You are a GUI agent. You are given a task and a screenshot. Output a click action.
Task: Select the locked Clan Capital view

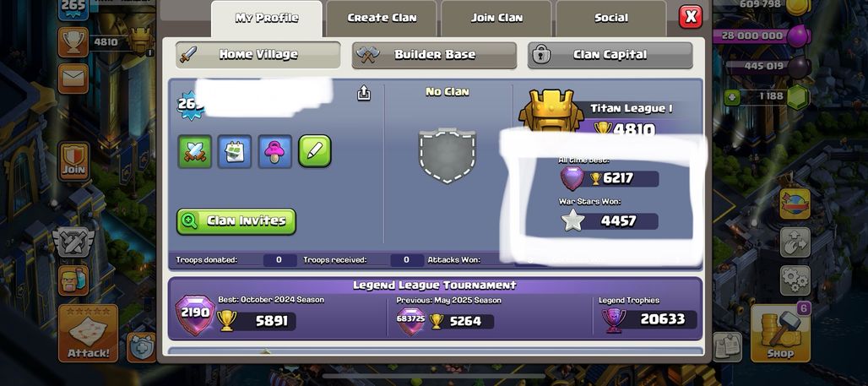tap(610, 55)
